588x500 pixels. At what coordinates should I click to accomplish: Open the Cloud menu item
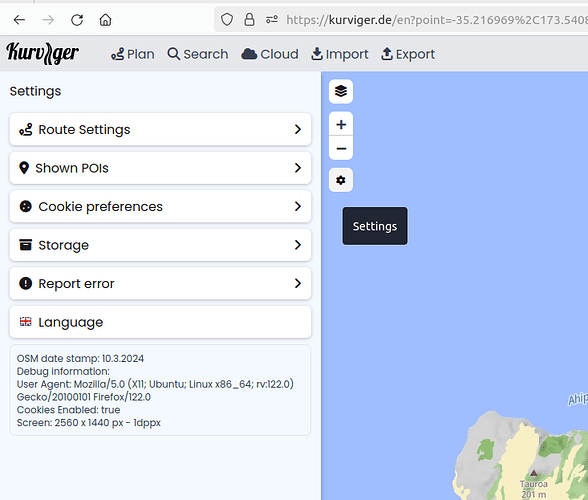(270, 54)
